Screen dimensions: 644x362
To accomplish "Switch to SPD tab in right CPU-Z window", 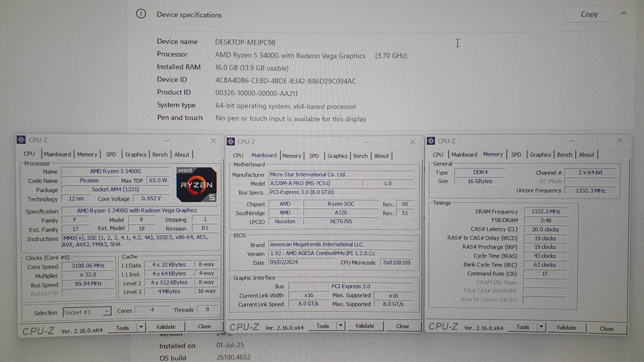I will [x=516, y=155].
